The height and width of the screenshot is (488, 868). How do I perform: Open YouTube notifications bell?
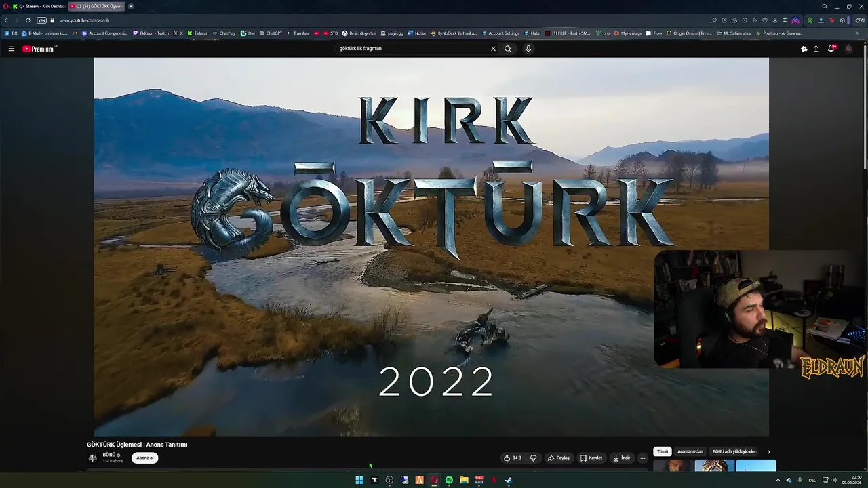pos(831,49)
